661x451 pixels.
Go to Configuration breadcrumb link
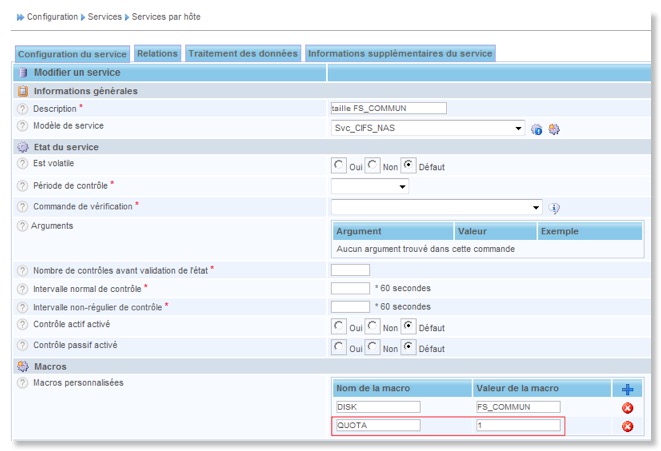click(x=52, y=17)
